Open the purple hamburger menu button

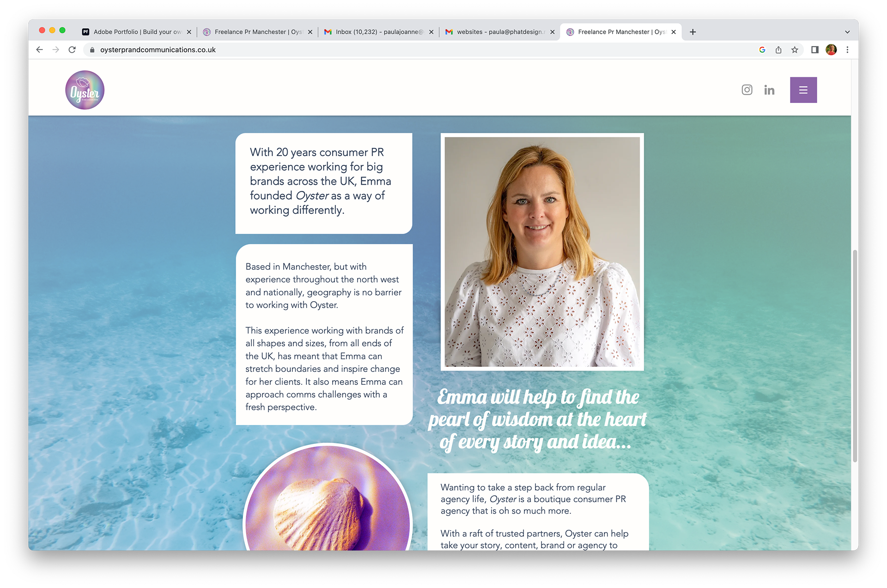click(803, 90)
